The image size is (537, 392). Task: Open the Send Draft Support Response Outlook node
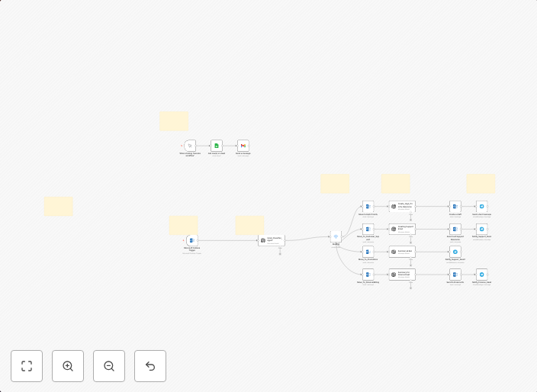(x=455, y=229)
